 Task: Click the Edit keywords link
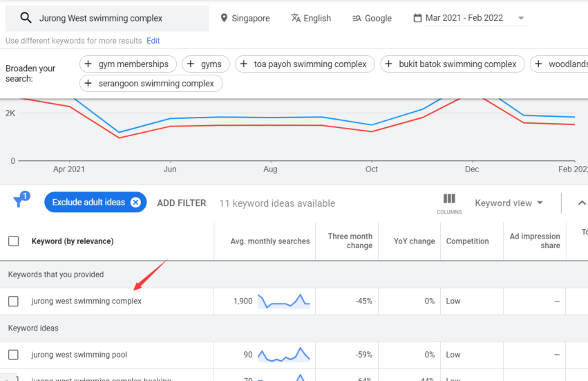[153, 41]
